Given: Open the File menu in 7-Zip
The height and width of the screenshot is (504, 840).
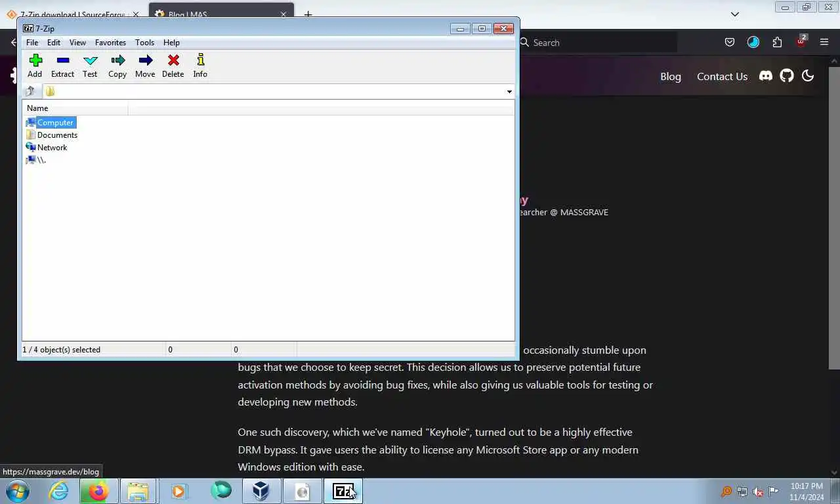Looking at the screenshot, I should (x=32, y=43).
